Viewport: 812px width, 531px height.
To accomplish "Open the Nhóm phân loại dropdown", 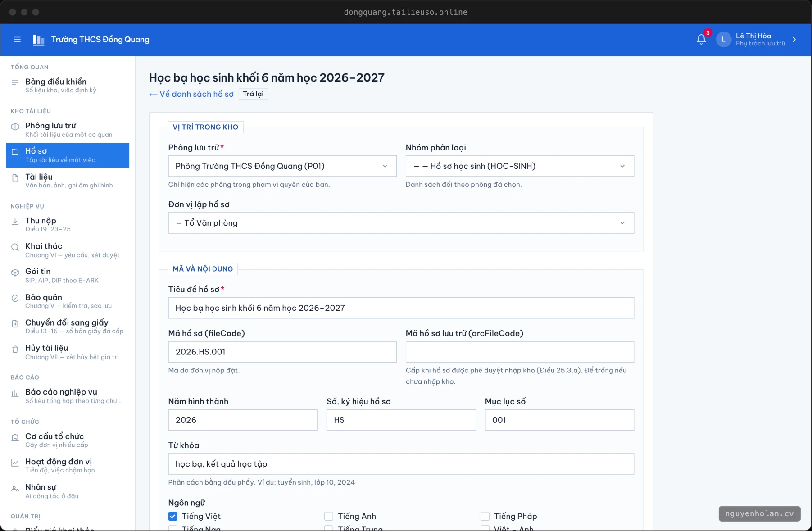I will (x=520, y=166).
